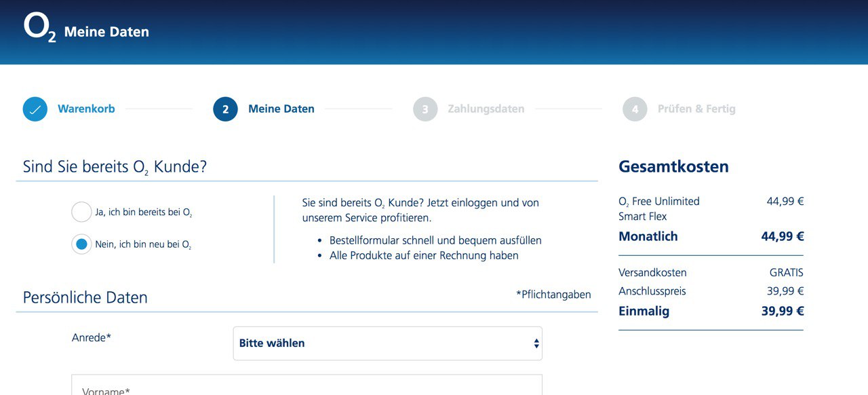The height and width of the screenshot is (395, 868).
Task: Click the Warenkorb checkmark step circle
Action: click(x=35, y=109)
